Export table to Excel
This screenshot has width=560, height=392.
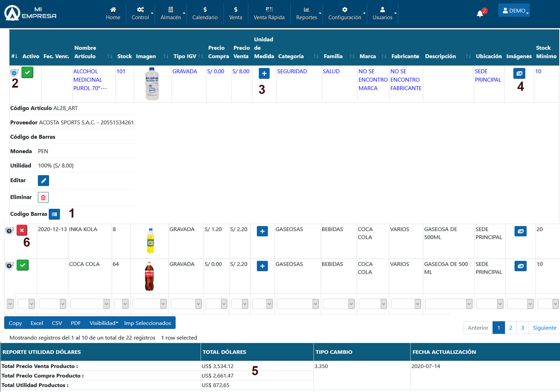(x=37, y=323)
